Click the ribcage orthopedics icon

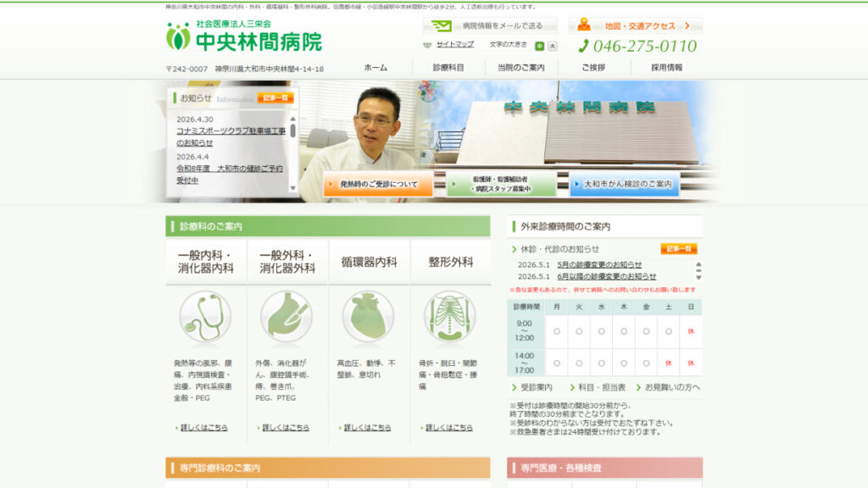tap(449, 317)
